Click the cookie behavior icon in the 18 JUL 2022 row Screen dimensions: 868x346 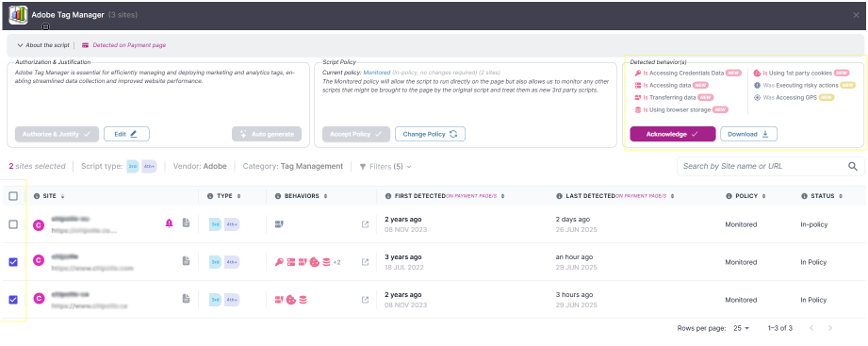pos(315,262)
